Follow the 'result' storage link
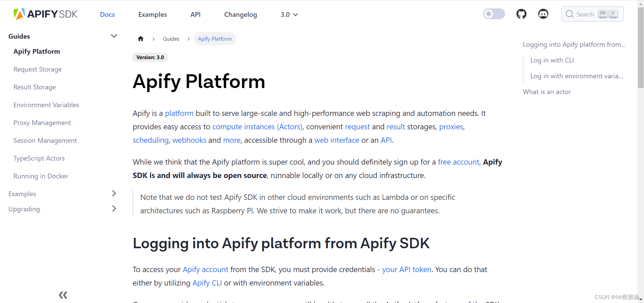The image size is (644, 303). [x=396, y=127]
